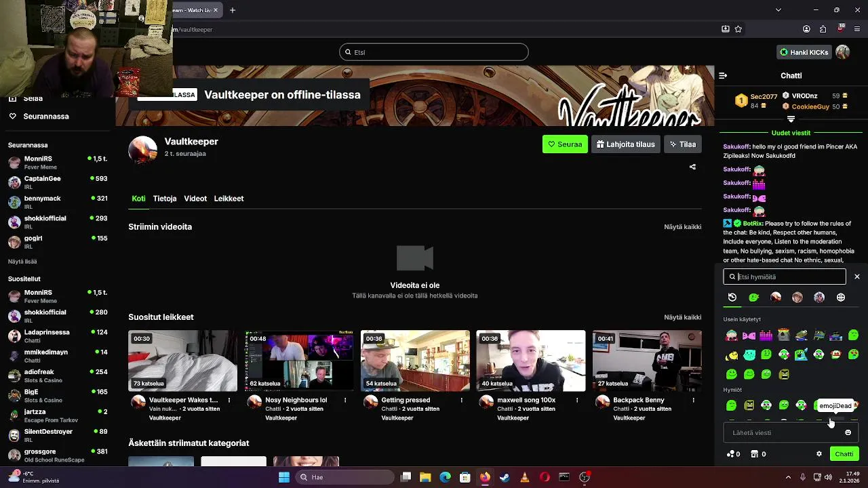This screenshot has height=488, width=868.
Task: Open Seurannassa in the sidebar
Action: coord(46,117)
